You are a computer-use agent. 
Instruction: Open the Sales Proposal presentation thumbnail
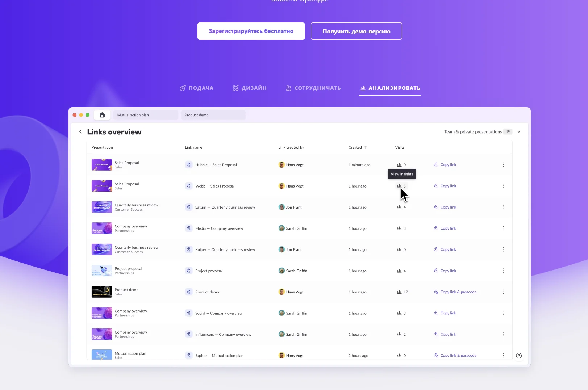pos(102,165)
